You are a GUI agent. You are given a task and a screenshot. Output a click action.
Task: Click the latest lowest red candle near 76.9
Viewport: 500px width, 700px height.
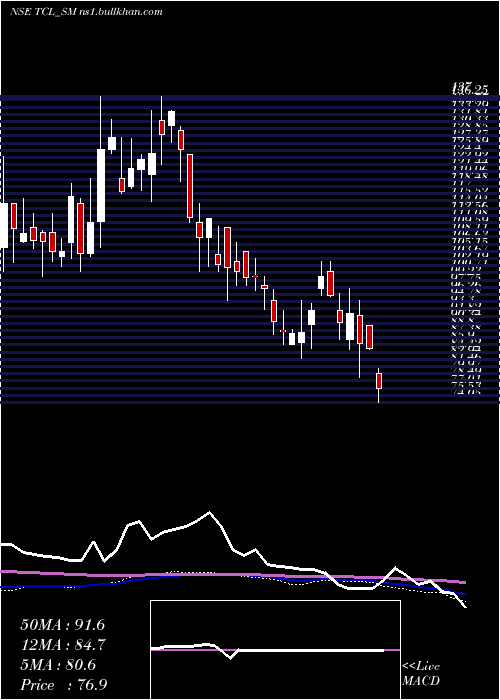click(379, 381)
